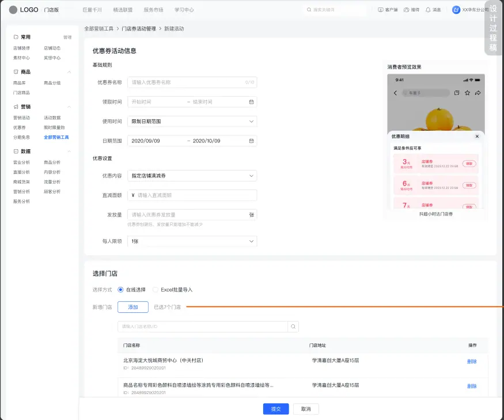
Task: Click the star favorite icon in preview
Action: point(467,93)
